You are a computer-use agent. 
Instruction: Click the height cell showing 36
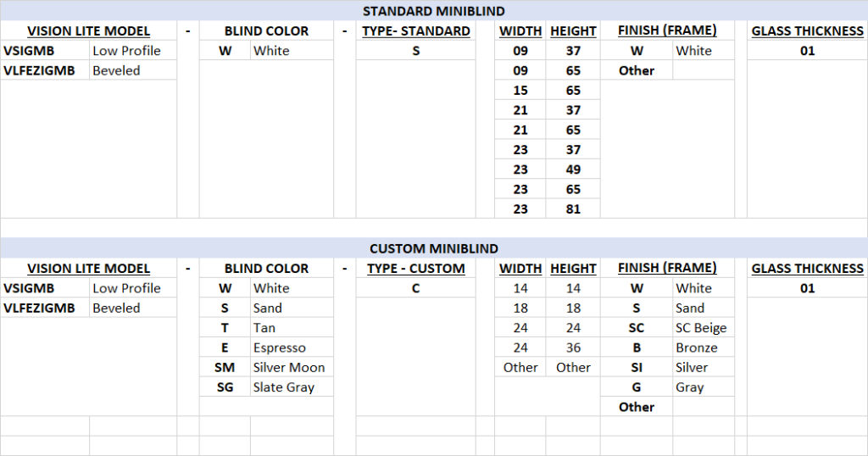coord(573,348)
